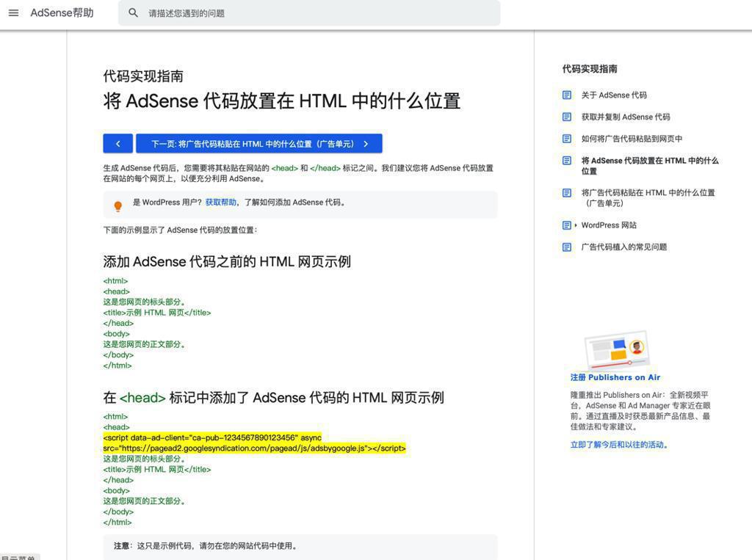Viewport: 752px width, 560px height.
Task: Click highlighted src googlesyndication code line
Action: (x=255, y=448)
